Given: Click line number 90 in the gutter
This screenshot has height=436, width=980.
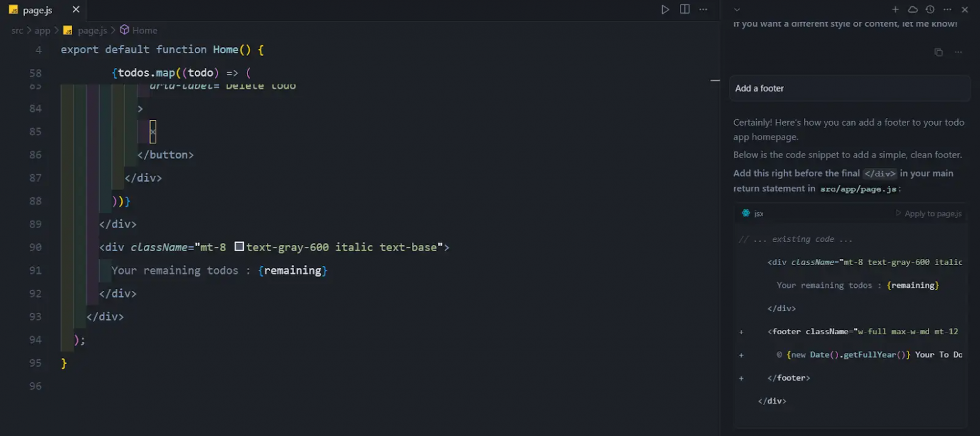Looking at the screenshot, I should point(35,247).
